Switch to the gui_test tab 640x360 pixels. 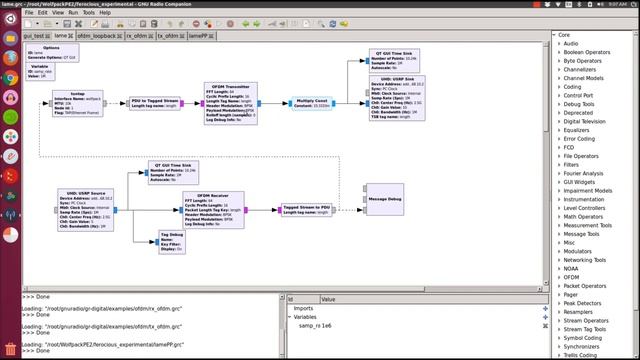(33, 36)
